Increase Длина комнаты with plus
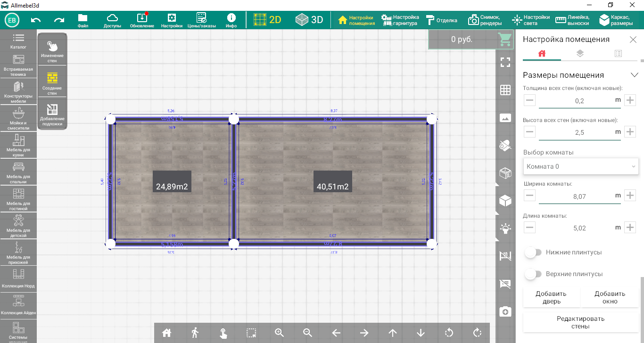Screen dimensions: 644x343 [630, 228]
